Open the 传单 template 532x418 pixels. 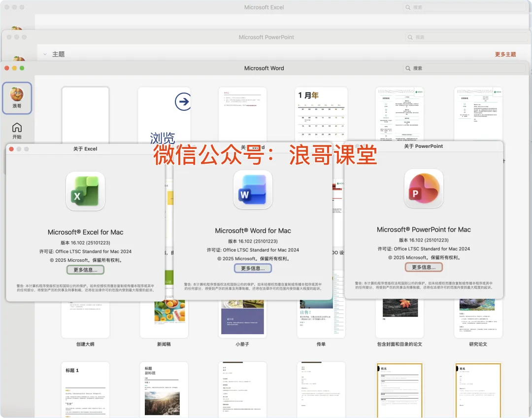point(321,318)
